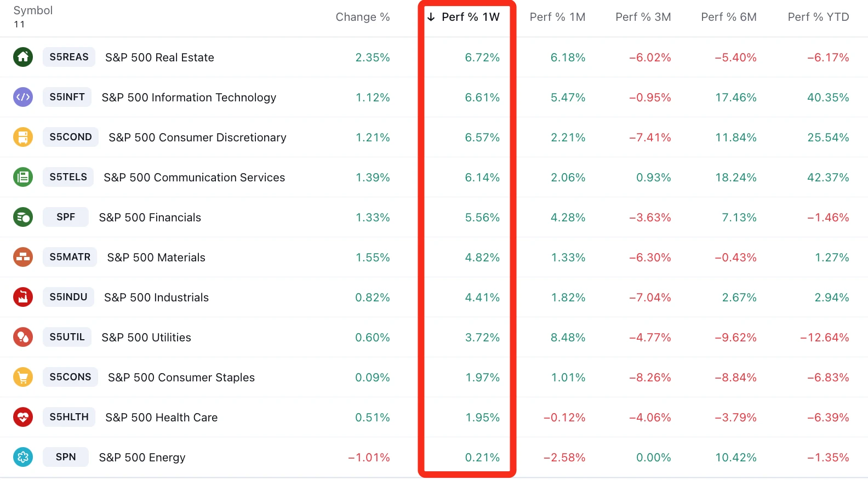Click the Industrials factory icon

(23, 297)
